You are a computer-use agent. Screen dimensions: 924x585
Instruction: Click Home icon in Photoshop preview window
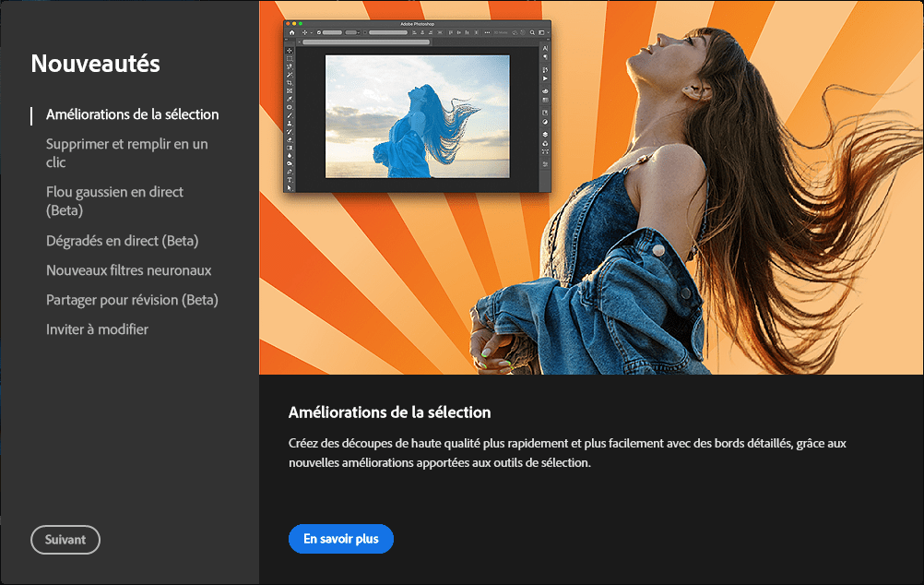291,32
